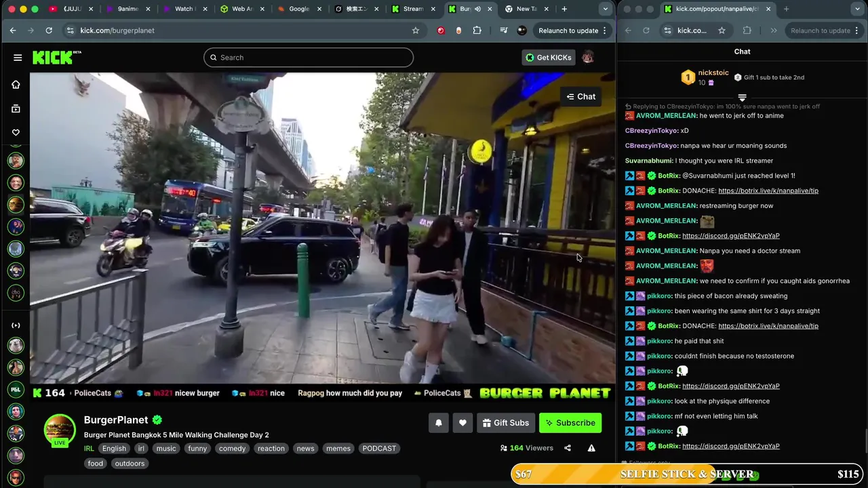Open the media controls toolbar icon
The image size is (868, 488).
pyautogui.click(x=504, y=30)
